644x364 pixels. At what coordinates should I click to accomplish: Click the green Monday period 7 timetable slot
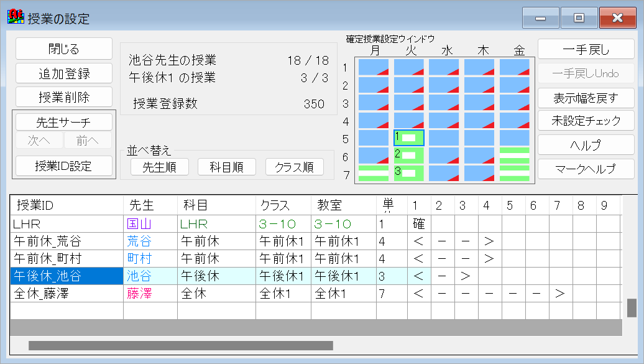tap(373, 173)
